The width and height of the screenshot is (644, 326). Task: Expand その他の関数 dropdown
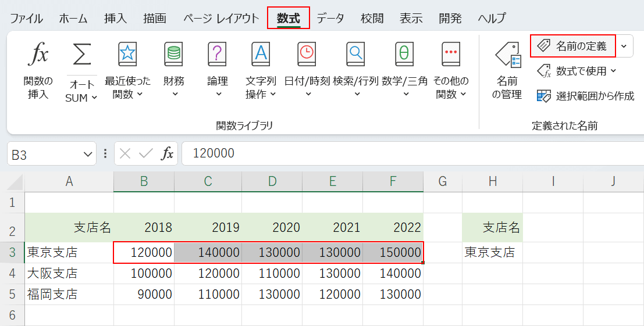click(451, 87)
